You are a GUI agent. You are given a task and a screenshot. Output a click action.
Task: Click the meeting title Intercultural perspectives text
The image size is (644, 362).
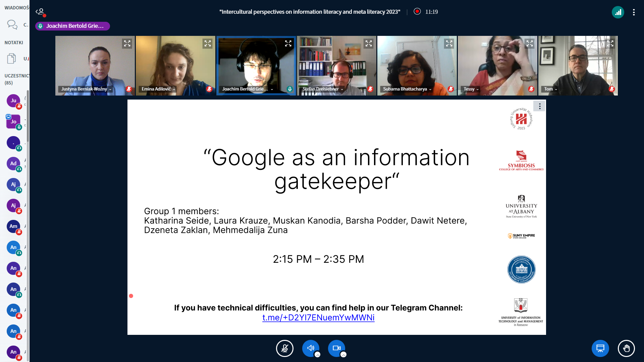310,12
